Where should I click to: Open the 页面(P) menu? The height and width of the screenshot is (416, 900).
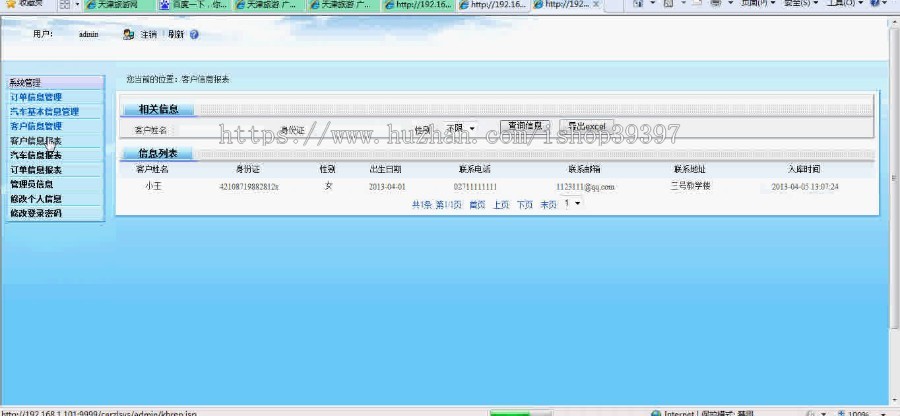[x=758, y=3]
